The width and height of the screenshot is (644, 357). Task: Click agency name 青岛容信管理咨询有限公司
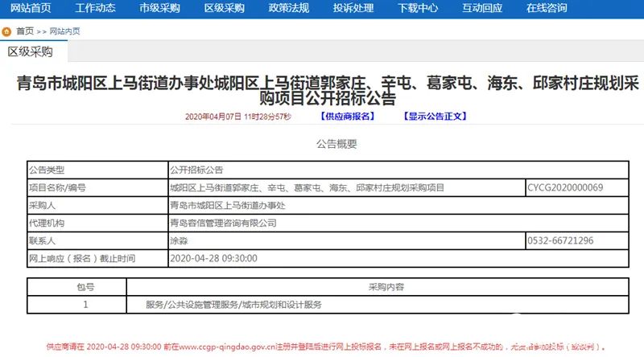[223, 223]
